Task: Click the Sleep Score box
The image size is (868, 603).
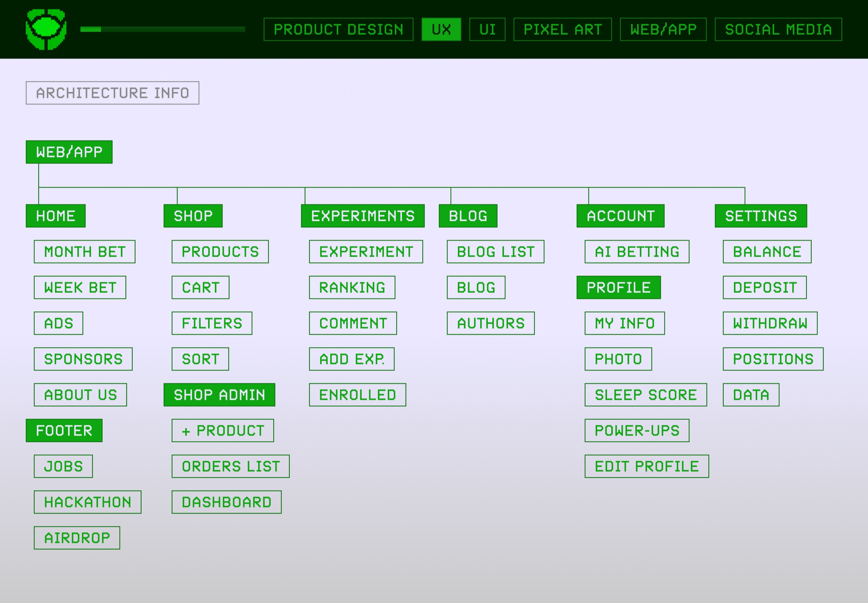Action: pyautogui.click(x=646, y=395)
